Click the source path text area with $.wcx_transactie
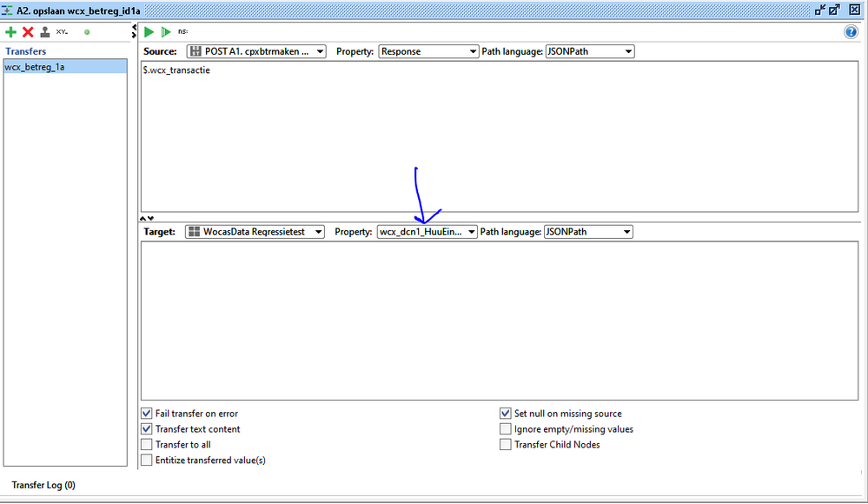 (500, 136)
